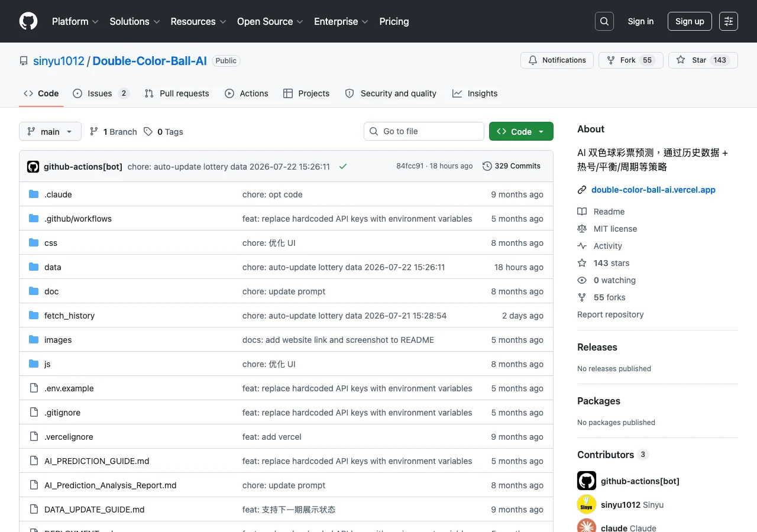Viewport: 757px width, 532px height.
Task: Expand the green Code dropdown button
Action: (521, 131)
